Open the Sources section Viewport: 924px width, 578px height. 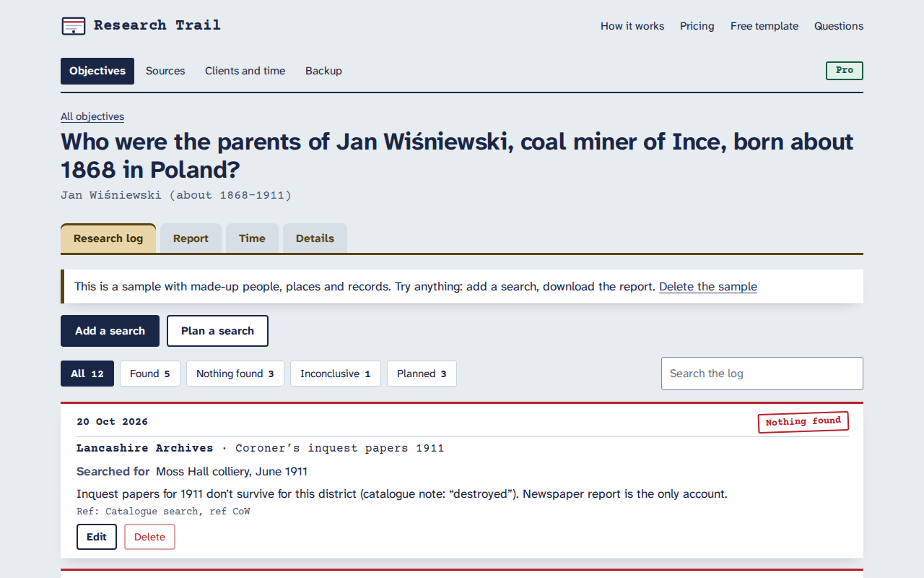pos(165,71)
